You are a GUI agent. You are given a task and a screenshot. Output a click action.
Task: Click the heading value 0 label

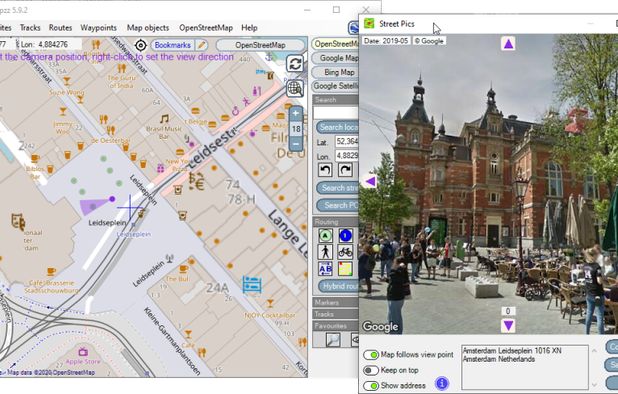pos(508,311)
